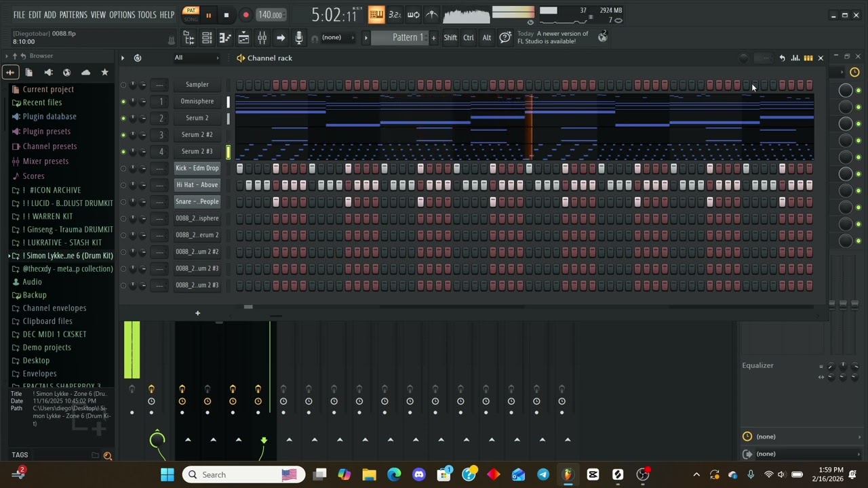
Task: Add a new pattern with plus button
Action: tap(434, 38)
